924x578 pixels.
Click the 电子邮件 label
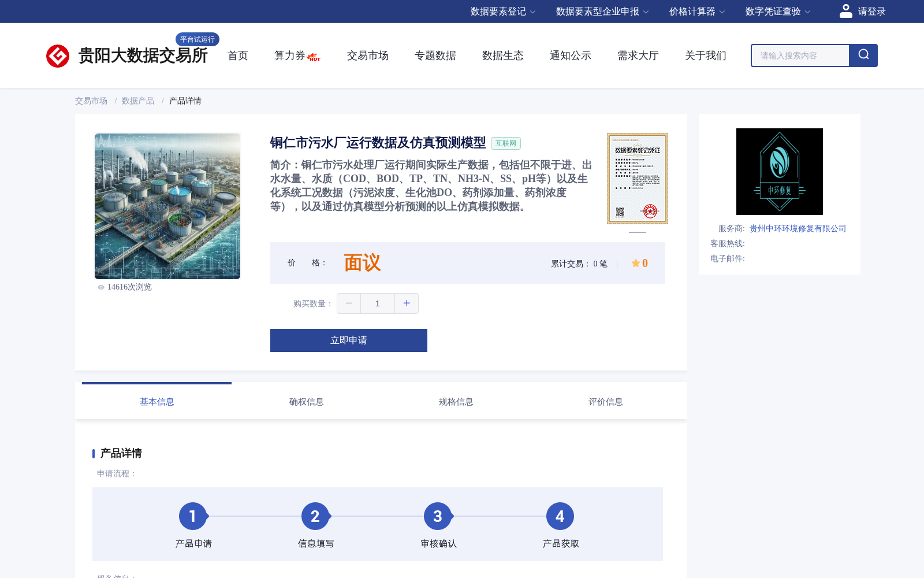click(728, 259)
